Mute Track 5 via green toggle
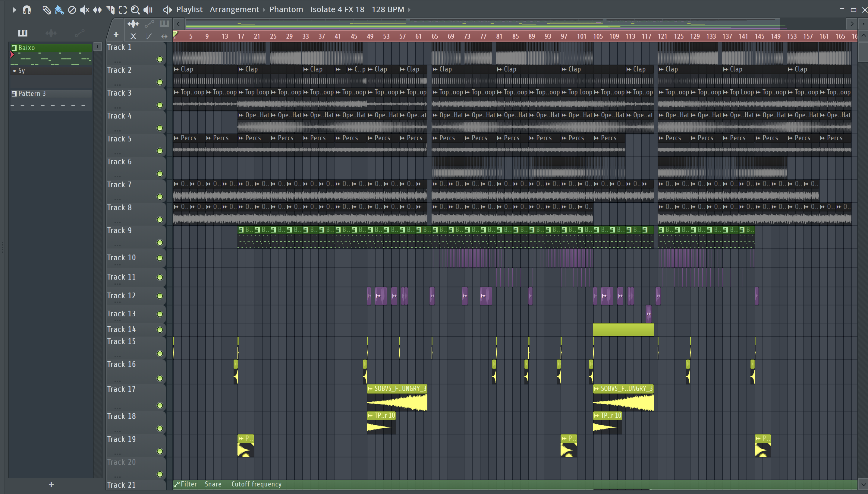Viewport: 868px width, 494px height. coord(160,151)
